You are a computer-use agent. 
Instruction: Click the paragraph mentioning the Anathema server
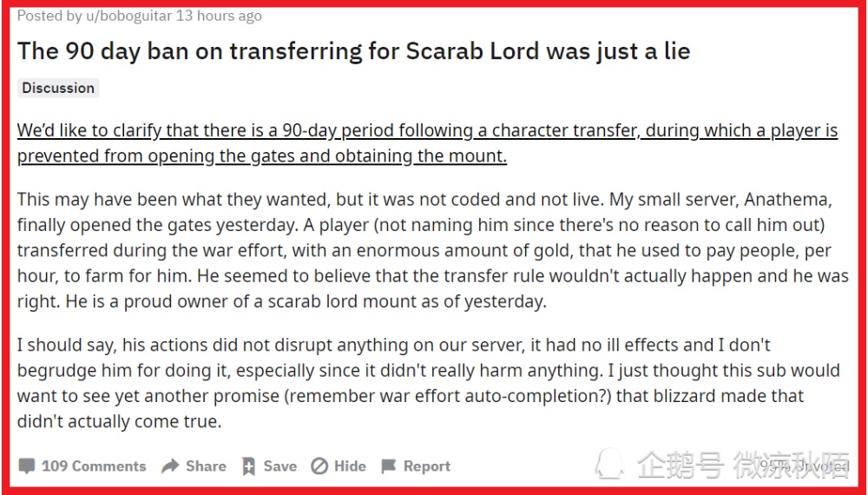(433, 250)
